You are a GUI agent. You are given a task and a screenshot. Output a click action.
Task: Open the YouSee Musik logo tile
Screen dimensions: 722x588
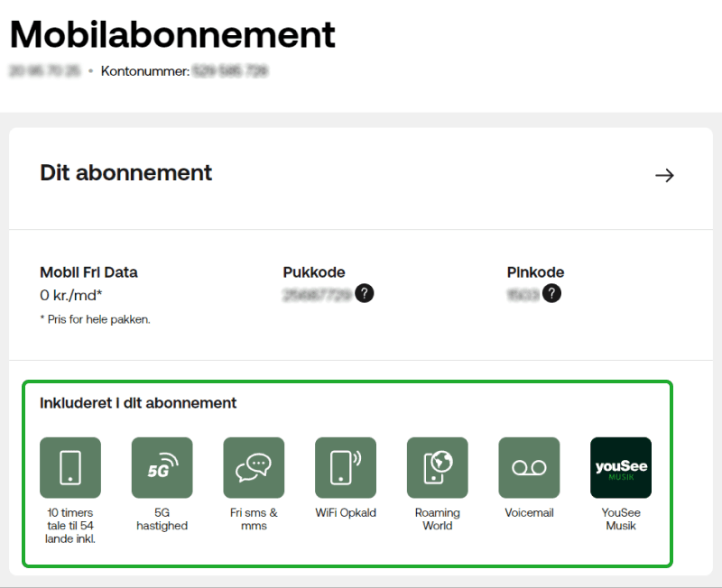pyautogui.click(x=621, y=467)
